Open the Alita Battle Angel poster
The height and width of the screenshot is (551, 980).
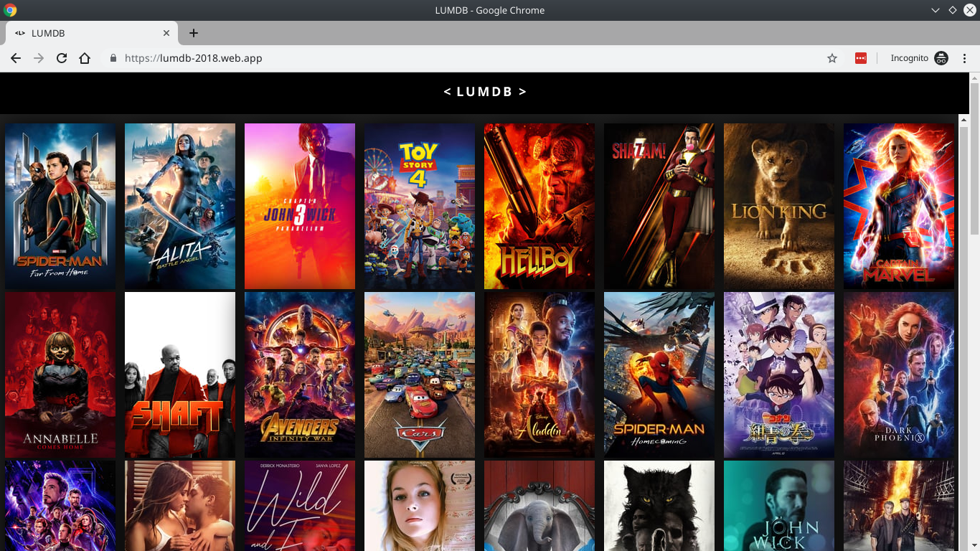tap(180, 207)
